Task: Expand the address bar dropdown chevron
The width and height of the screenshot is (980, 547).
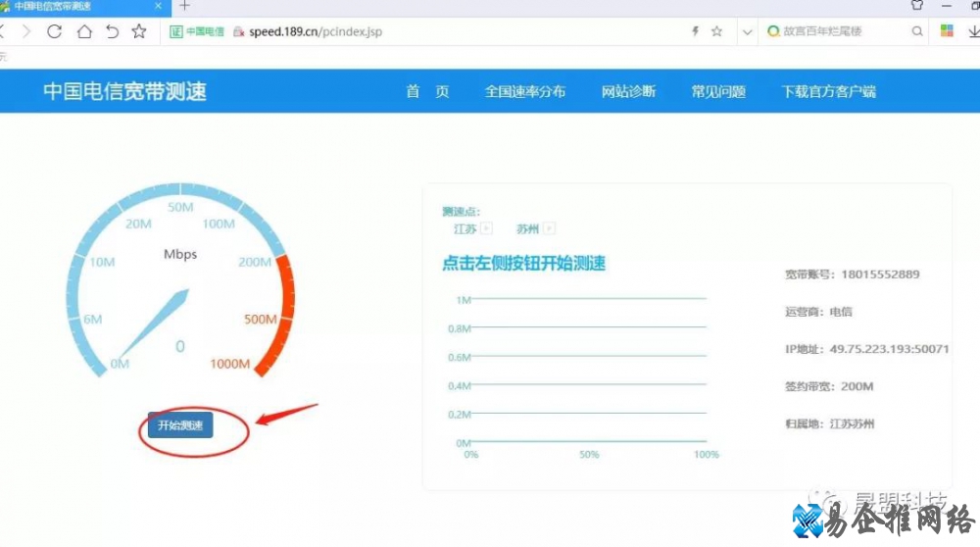Action: [x=747, y=32]
